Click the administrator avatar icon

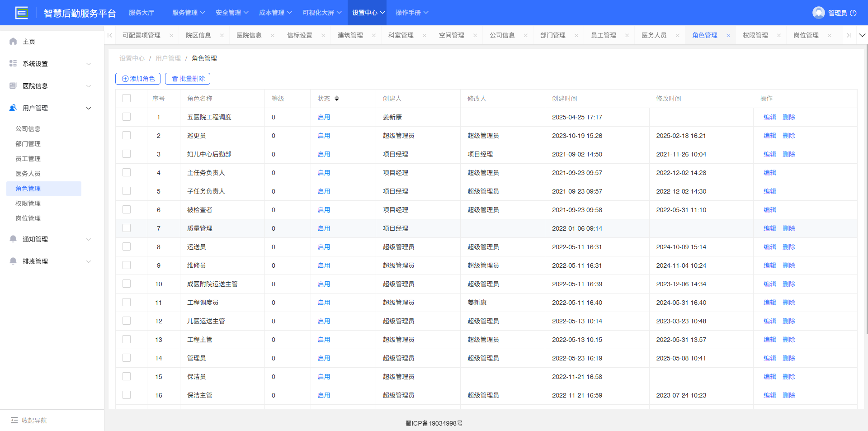pyautogui.click(x=818, y=13)
